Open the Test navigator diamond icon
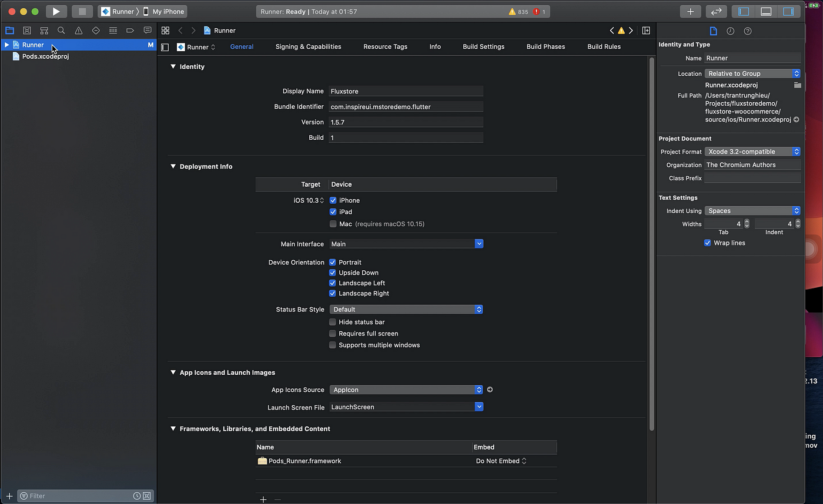 pyautogui.click(x=96, y=31)
